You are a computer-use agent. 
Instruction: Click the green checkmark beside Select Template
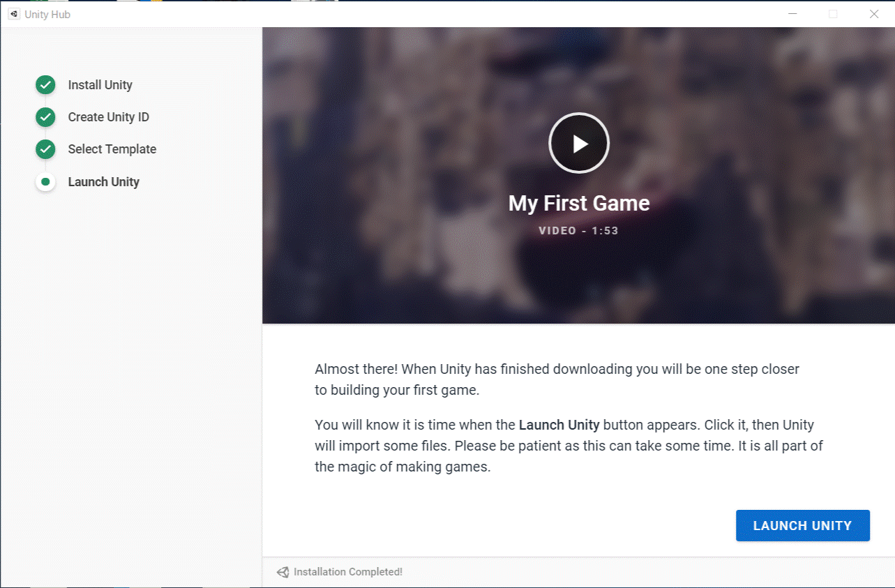click(45, 149)
